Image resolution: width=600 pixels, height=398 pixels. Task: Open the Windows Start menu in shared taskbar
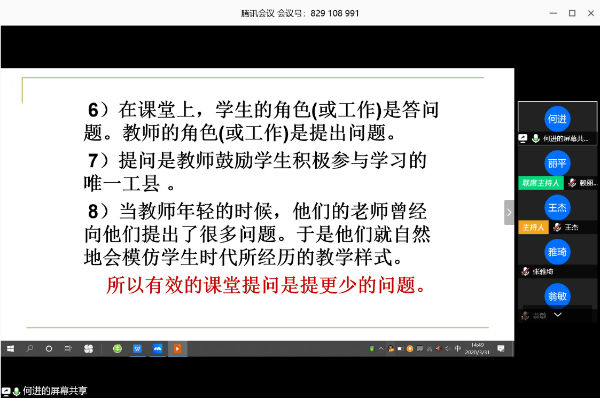pos(11,349)
